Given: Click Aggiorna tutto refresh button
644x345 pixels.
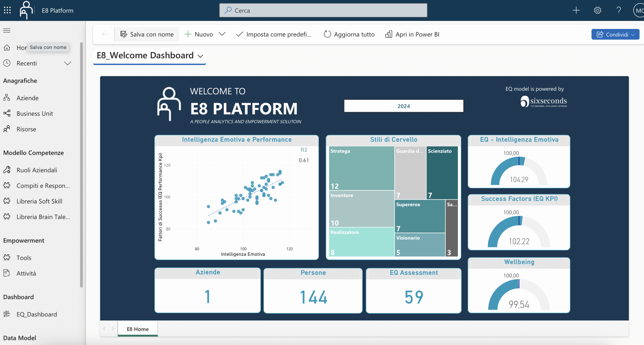Looking at the screenshot, I should (349, 34).
